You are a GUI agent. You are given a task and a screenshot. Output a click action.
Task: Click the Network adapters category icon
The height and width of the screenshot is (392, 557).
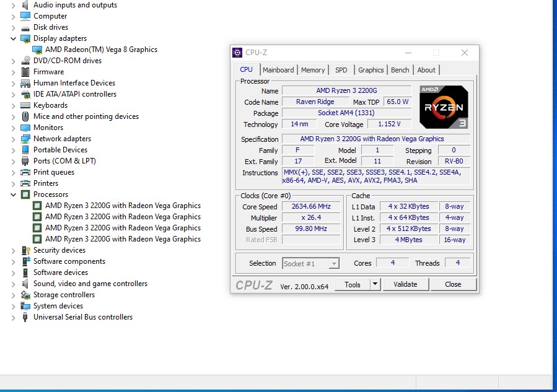[x=25, y=139]
